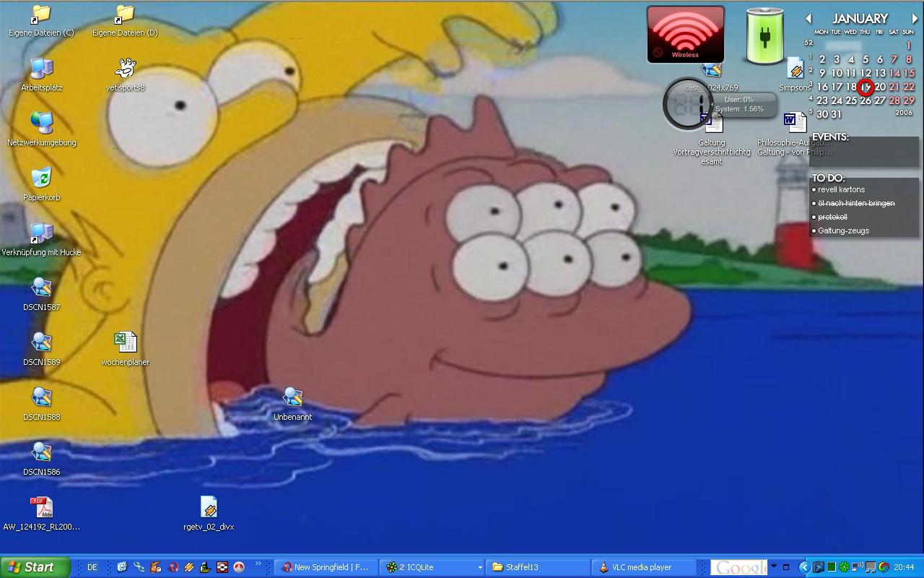The width and height of the screenshot is (924, 578).
Task: Switch to New Springfield Opera window
Action: click(x=326, y=567)
